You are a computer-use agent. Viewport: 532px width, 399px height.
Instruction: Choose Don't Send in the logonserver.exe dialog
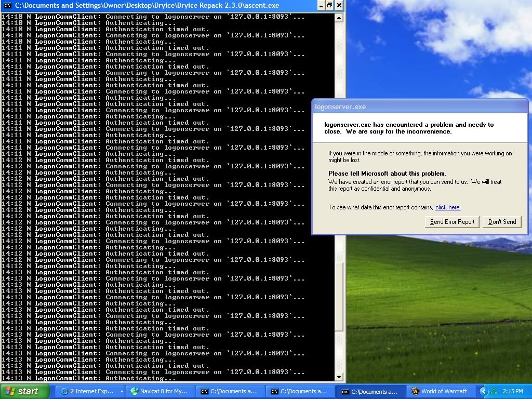pos(502,222)
